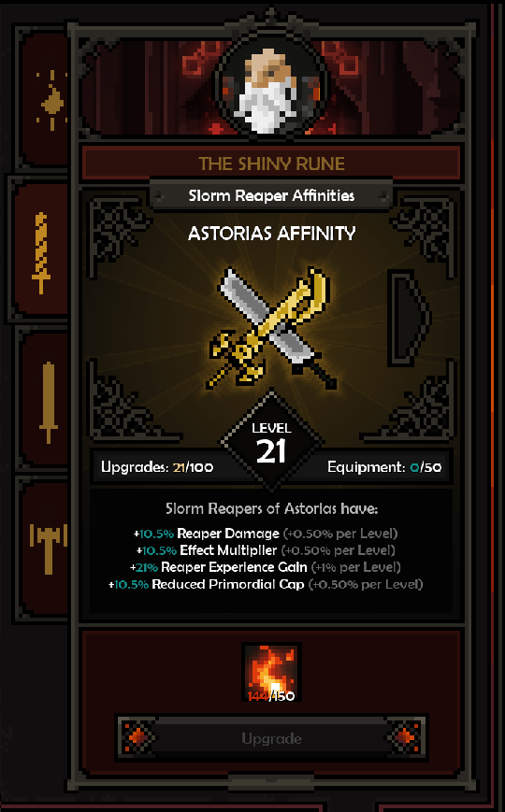Click the Reaper Damage bonus line
Image resolution: width=505 pixels, height=812 pixels.
tap(266, 534)
